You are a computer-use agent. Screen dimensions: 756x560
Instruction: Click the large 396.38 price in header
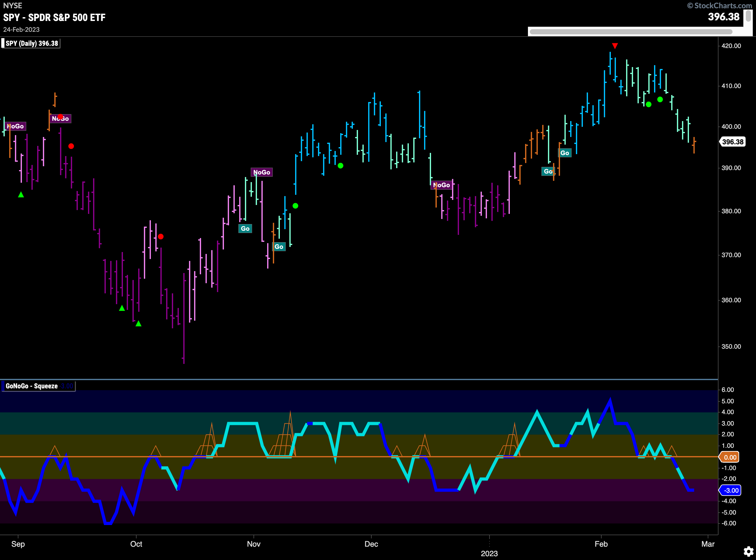(724, 17)
